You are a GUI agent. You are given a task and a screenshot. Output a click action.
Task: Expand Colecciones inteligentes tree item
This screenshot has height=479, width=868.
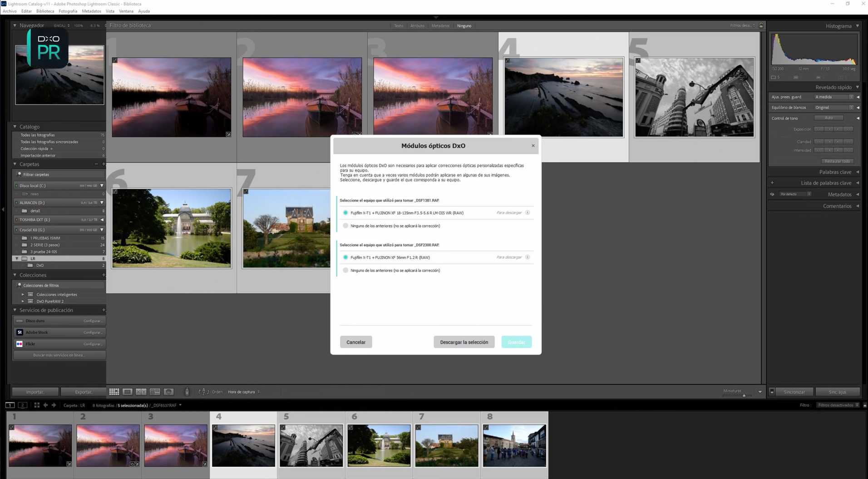pyautogui.click(x=23, y=294)
